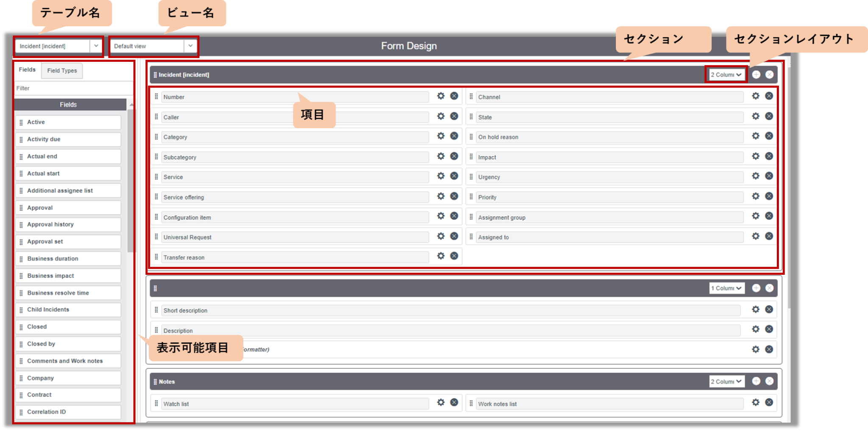Image resolution: width=868 pixels, height=431 pixels.
Task: Change the Incident section layout via 2 Column dropdown
Action: click(726, 74)
